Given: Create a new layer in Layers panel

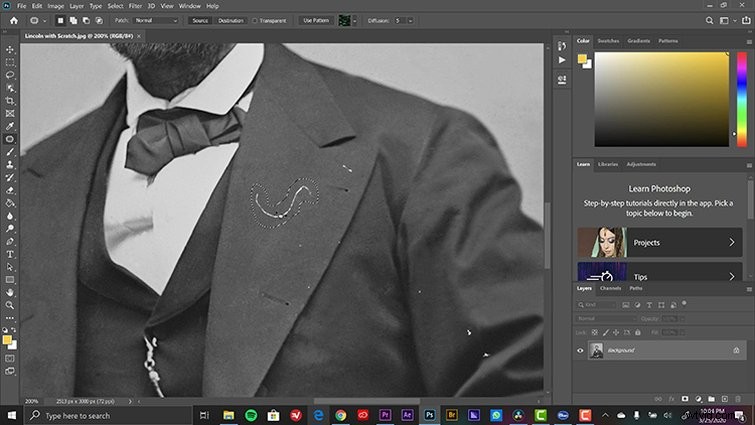Looking at the screenshot, I should click(725, 399).
